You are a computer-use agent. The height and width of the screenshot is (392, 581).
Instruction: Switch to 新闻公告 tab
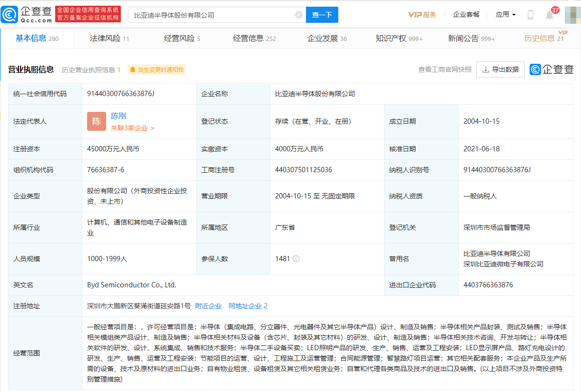472,39
